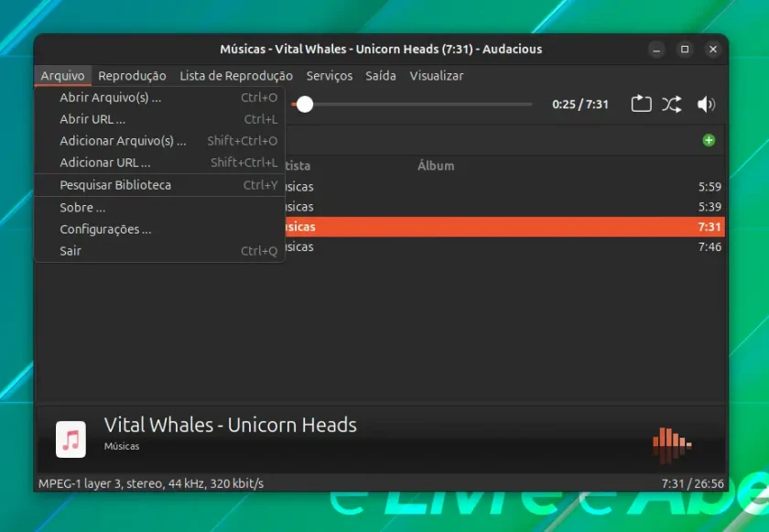This screenshot has width=769, height=532.
Task: Expand the Lista de Reprodução menu
Action: pos(236,75)
